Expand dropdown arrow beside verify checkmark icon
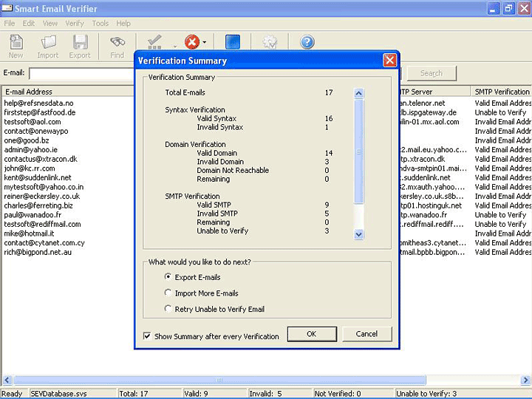The width and height of the screenshot is (532, 399). pos(175,44)
